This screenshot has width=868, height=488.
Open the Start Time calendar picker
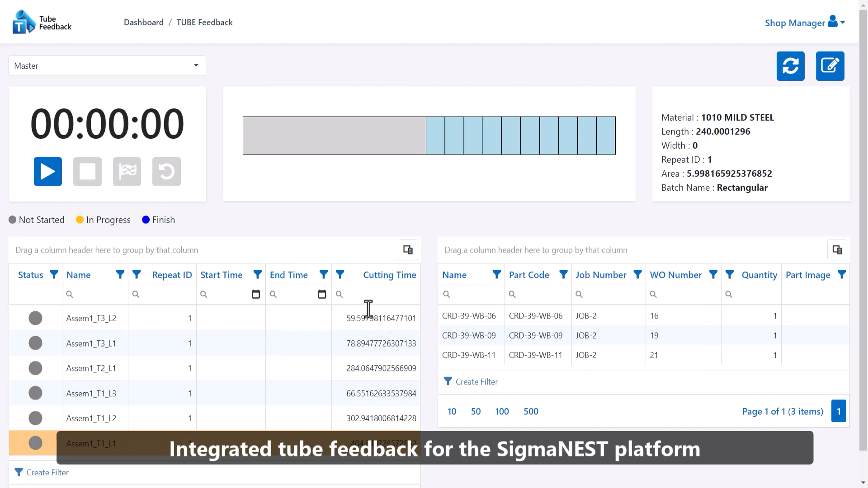tap(256, 294)
